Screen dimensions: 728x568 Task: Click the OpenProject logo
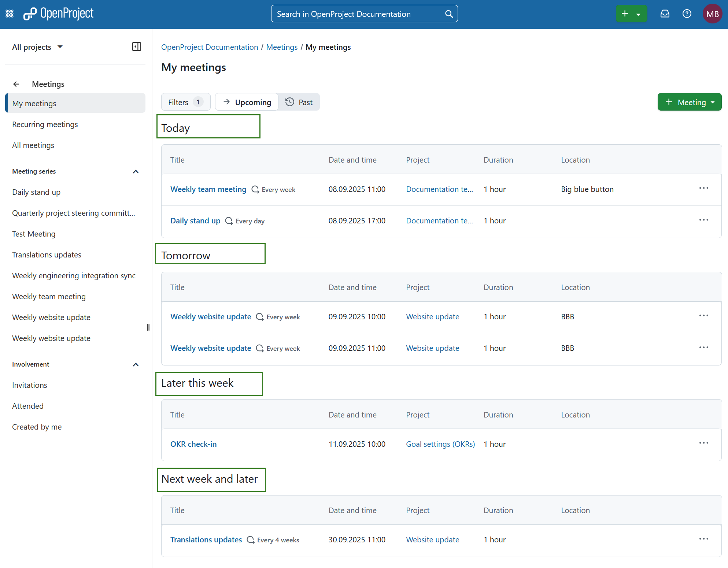[x=59, y=13]
